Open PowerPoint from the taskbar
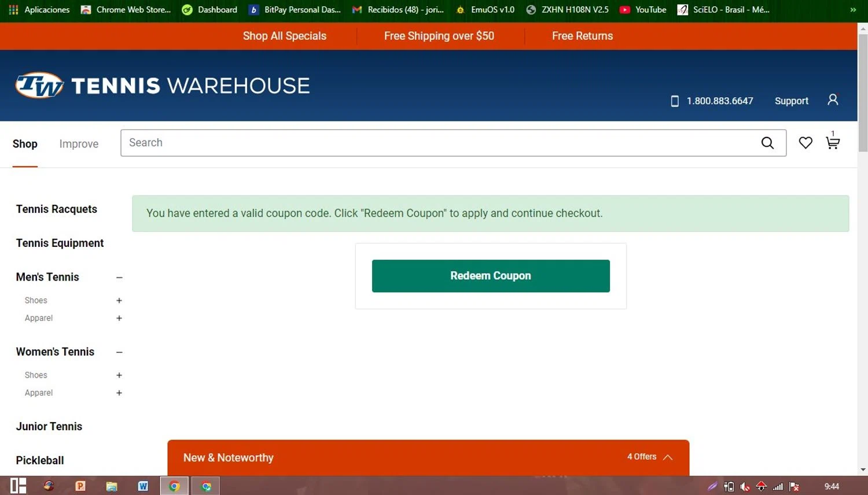868x495 pixels. [x=80, y=486]
